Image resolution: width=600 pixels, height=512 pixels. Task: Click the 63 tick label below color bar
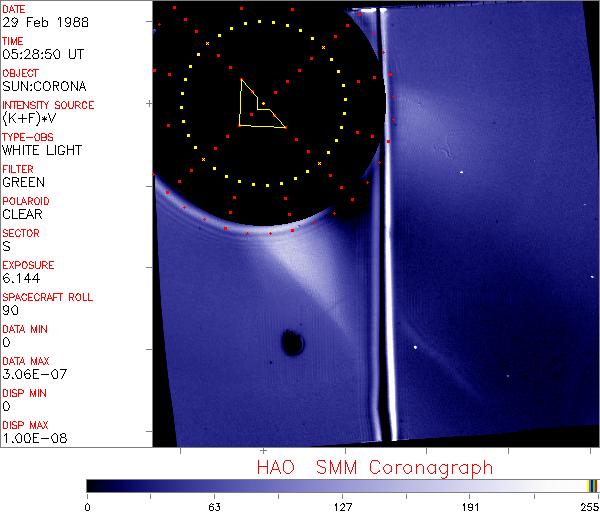214,505
